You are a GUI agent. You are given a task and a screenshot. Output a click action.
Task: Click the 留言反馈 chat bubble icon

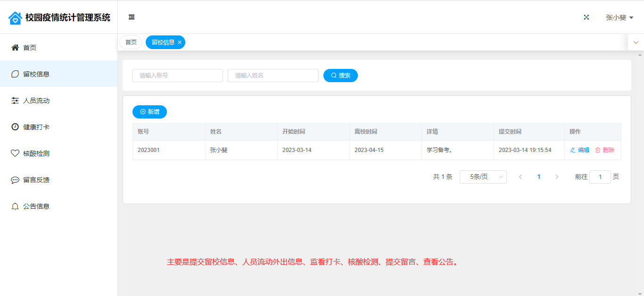15,180
